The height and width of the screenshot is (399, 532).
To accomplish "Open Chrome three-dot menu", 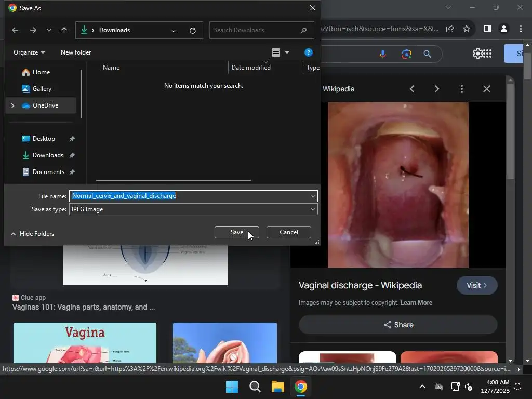I will coord(521,29).
